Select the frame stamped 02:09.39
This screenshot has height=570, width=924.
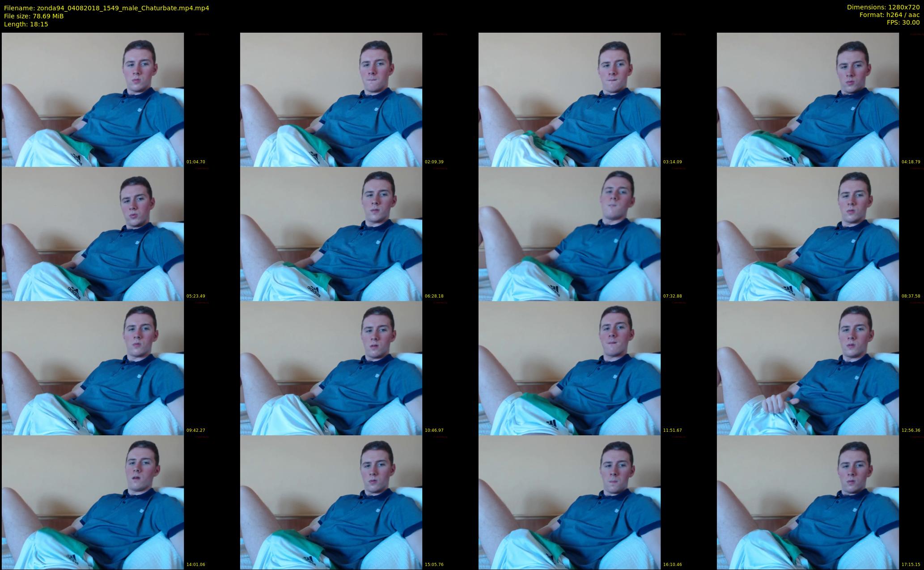pyautogui.click(x=331, y=99)
